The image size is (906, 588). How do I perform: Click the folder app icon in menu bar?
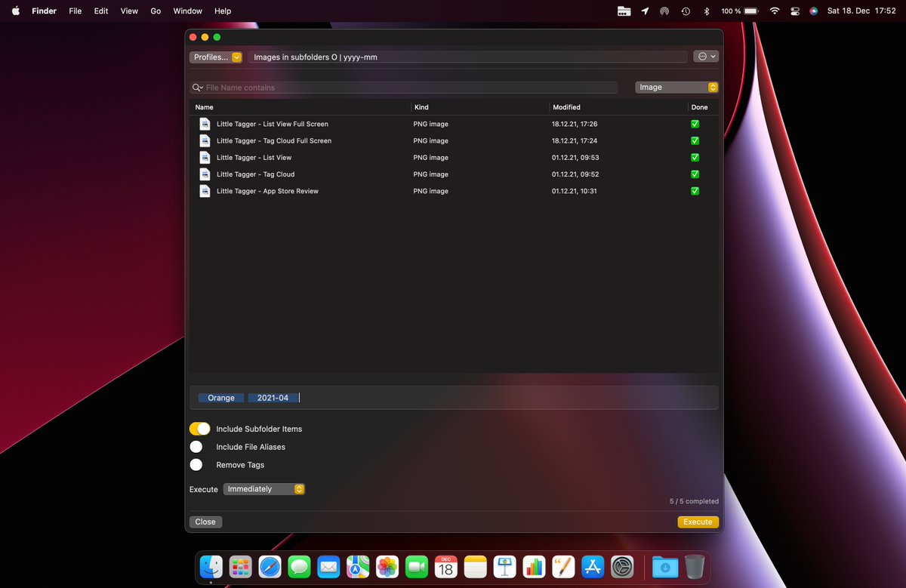624,11
